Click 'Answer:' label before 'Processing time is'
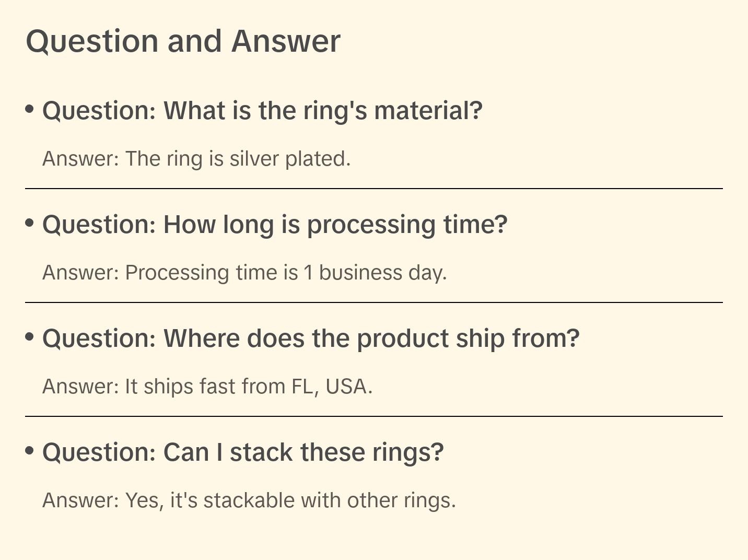This screenshot has width=748, height=560. click(x=81, y=273)
